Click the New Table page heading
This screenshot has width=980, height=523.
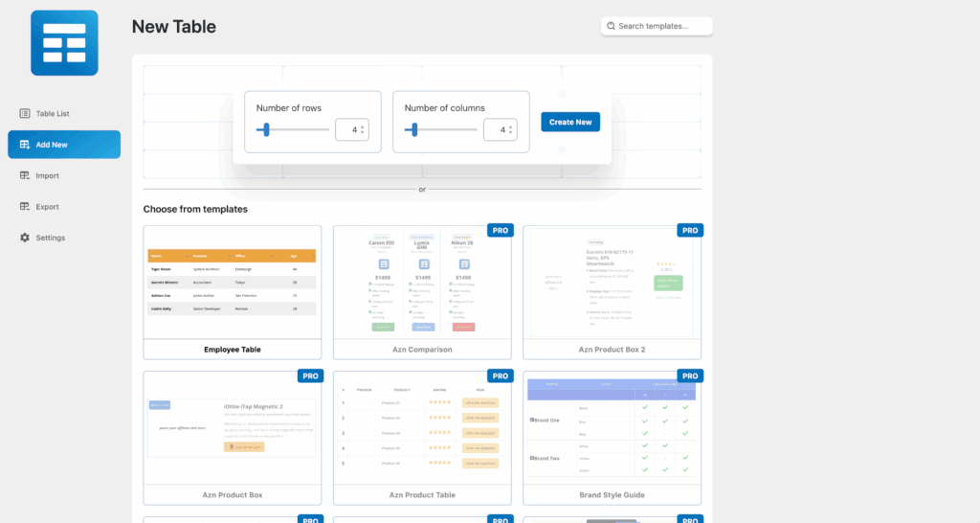click(174, 26)
